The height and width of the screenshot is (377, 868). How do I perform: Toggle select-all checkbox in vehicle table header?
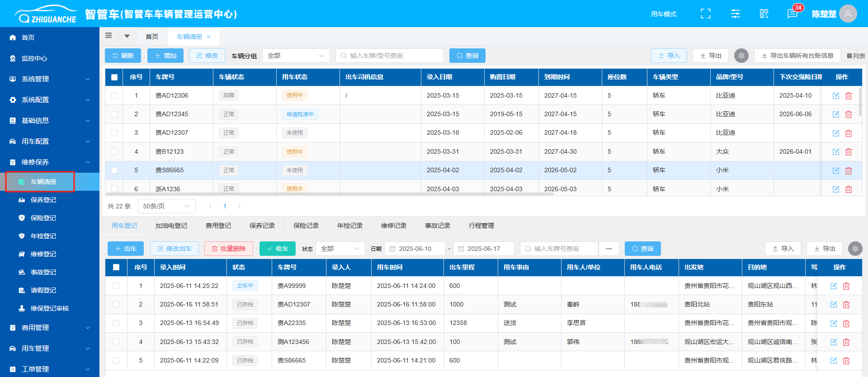[x=114, y=77]
